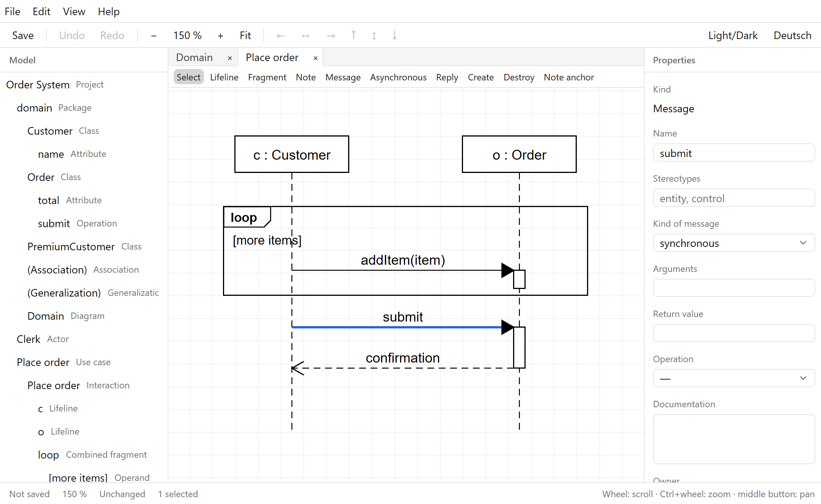Click the align left icon in toolbar

(x=281, y=35)
